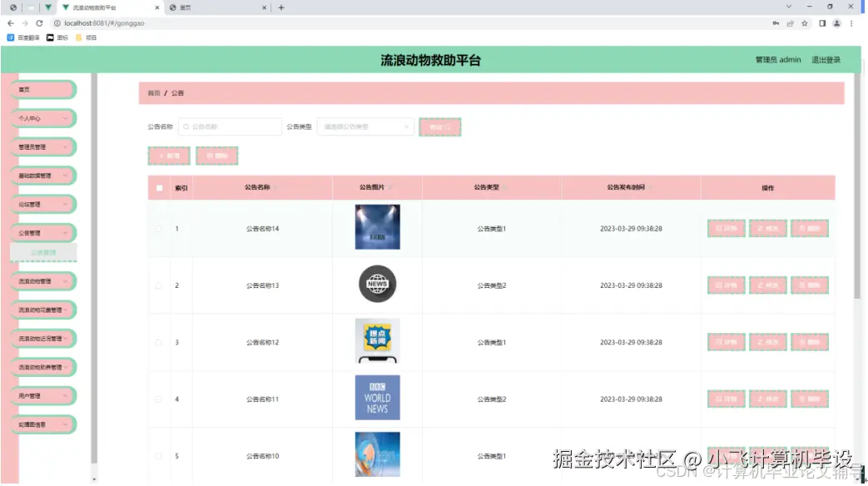Expand 轮播图信息 sidebar menu
The height and width of the screenshot is (486, 868).
pyautogui.click(x=43, y=424)
